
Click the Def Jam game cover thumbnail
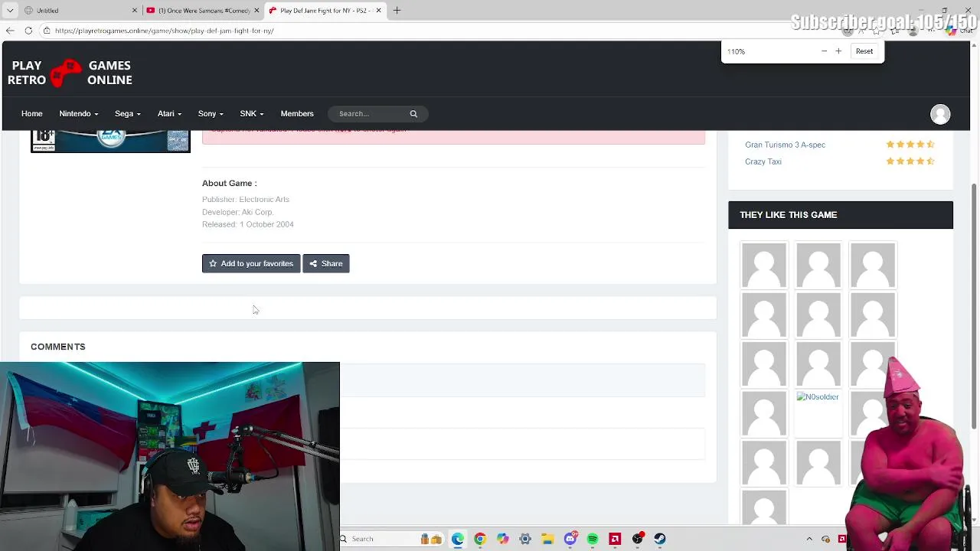point(110,141)
